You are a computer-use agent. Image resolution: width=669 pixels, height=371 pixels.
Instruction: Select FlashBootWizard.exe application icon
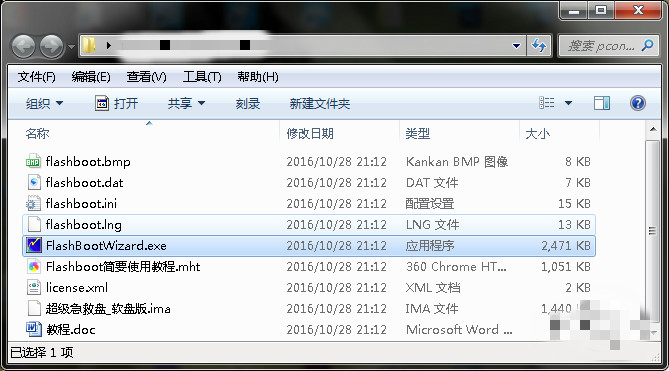(x=34, y=245)
